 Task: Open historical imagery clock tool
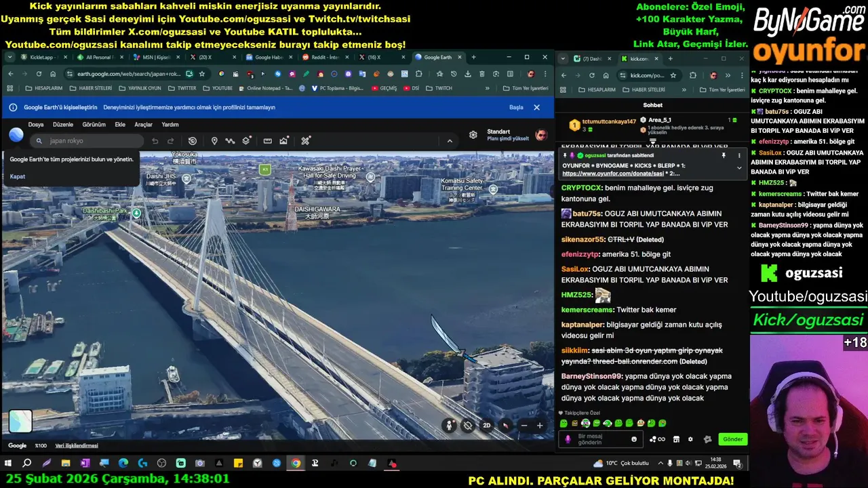point(193,141)
